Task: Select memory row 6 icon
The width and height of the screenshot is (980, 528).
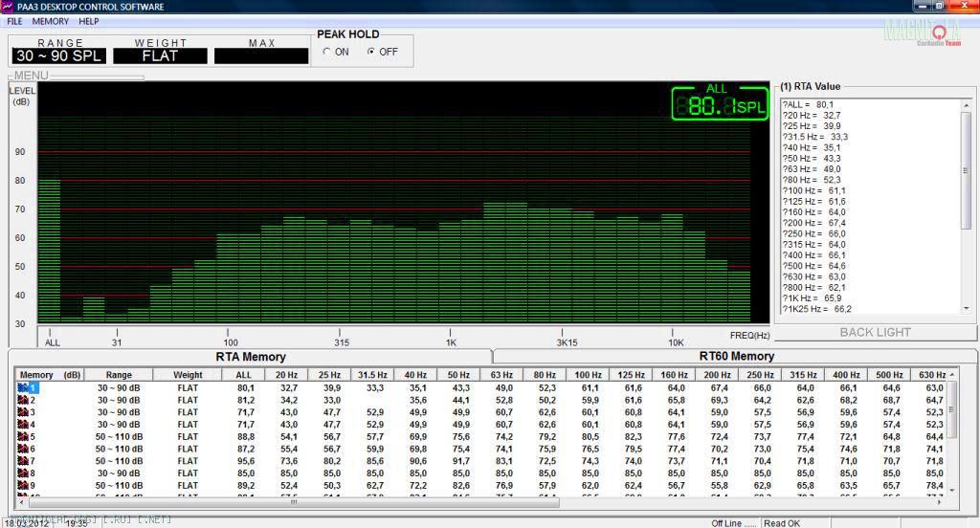Action: (x=23, y=449)
